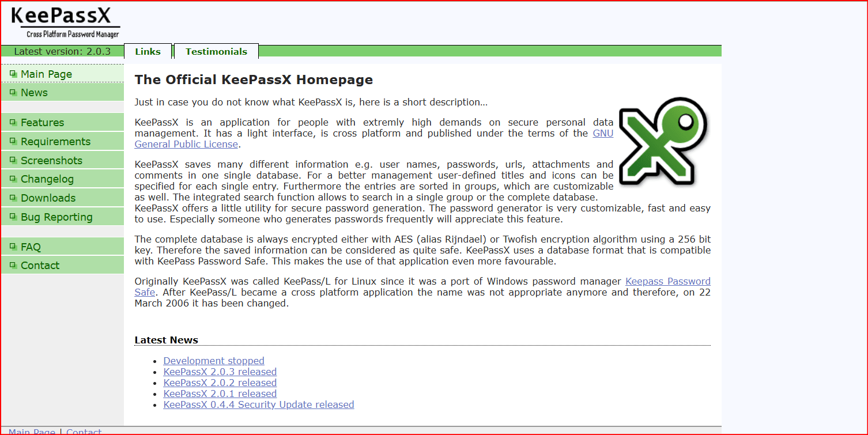The height and width of the screenshot is (435, 868).
Task: Select Contact in the sidebar menu
Action: 40,266
